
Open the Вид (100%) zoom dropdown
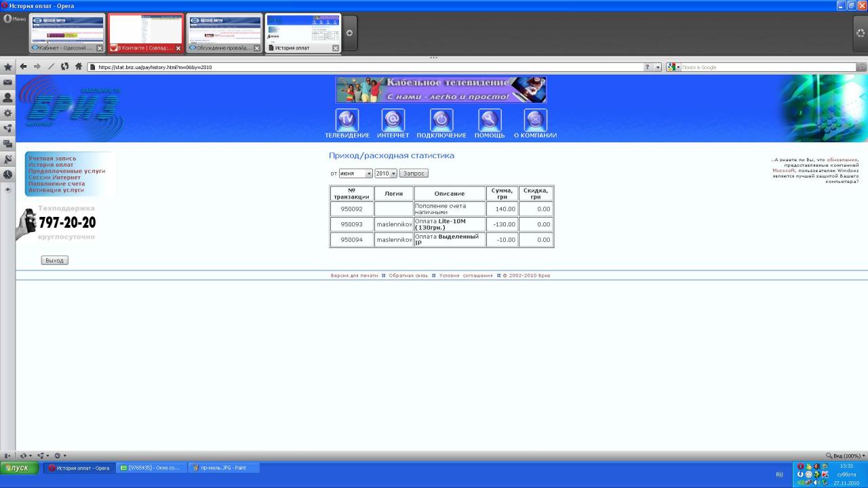845,455
